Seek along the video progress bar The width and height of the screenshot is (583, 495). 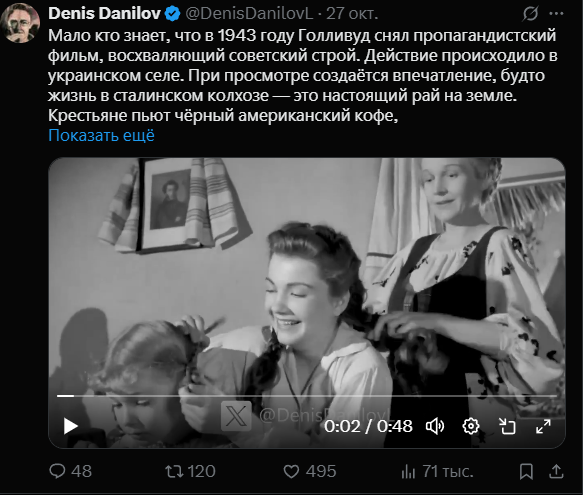tap(307, 396)
